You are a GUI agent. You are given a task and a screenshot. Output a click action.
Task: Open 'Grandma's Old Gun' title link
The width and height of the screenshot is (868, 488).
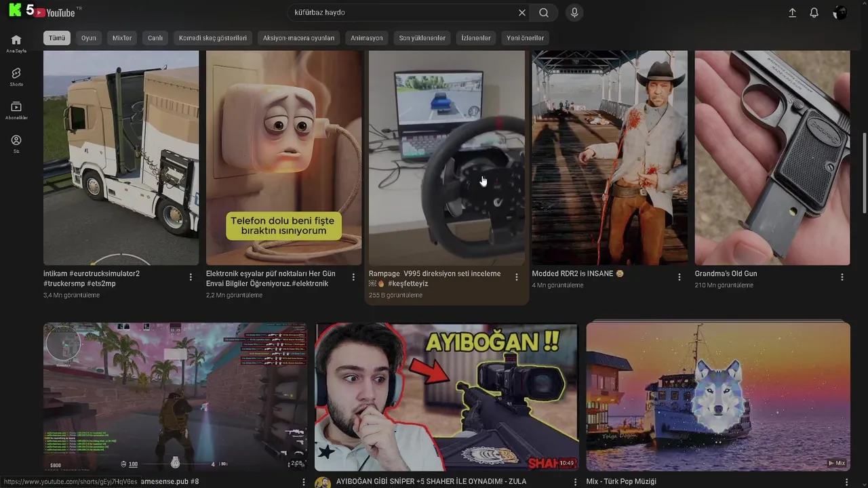click(x=726, y=274)
